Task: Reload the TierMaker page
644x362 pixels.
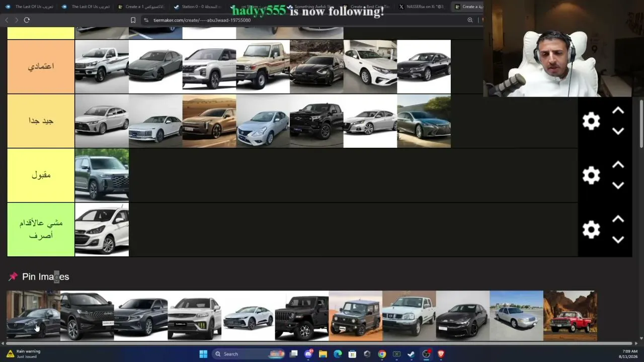Action: pyautogui.click(x=27, y=20)
